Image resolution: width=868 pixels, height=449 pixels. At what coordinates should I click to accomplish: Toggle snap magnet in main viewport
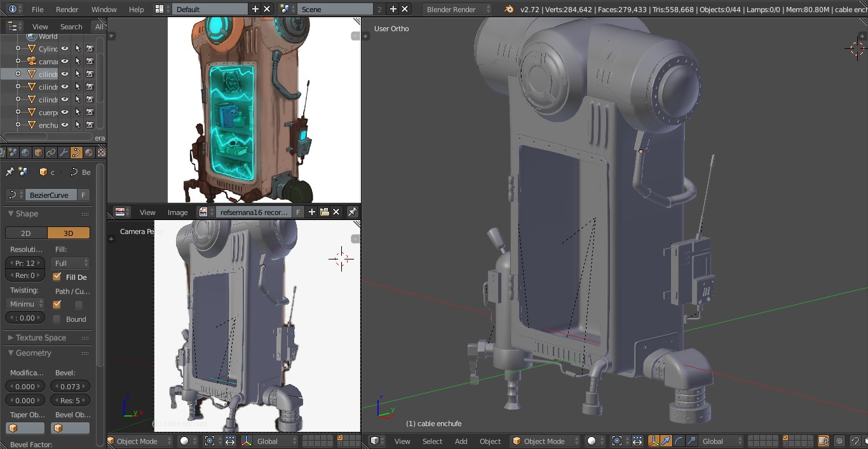pos(857,441)
